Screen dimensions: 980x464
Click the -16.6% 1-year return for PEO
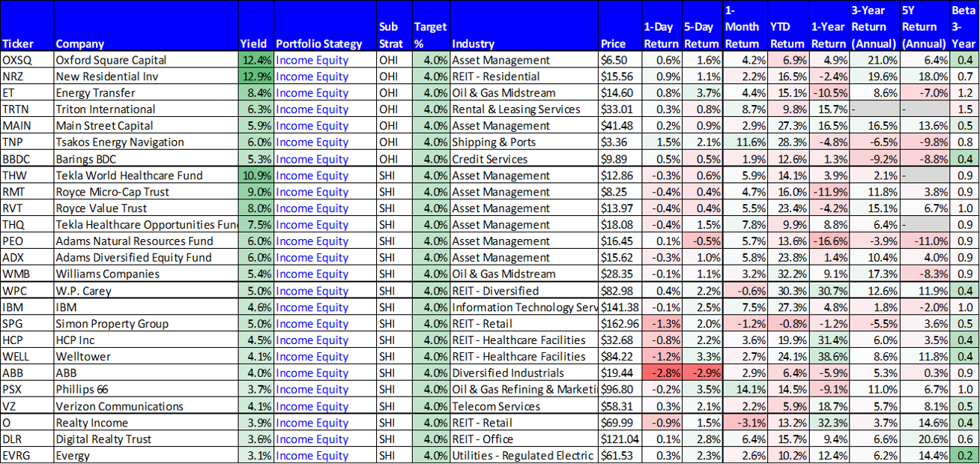[x=829, y=241]
